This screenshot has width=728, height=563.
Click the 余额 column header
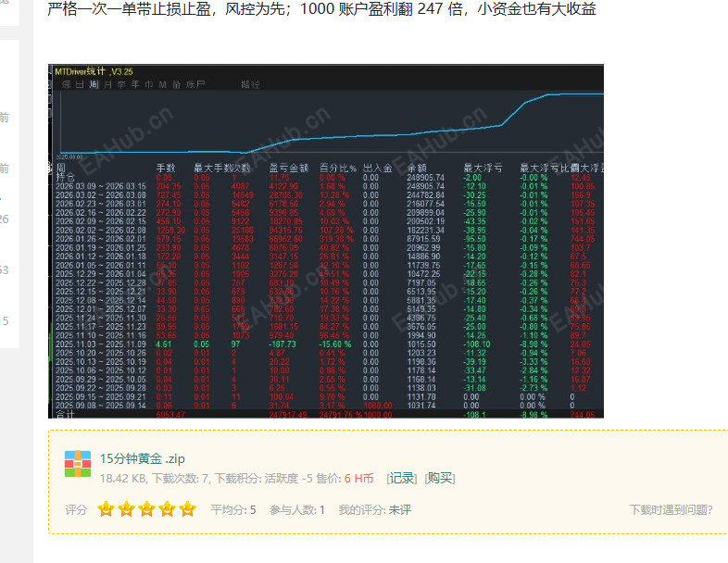click(417, 168)
